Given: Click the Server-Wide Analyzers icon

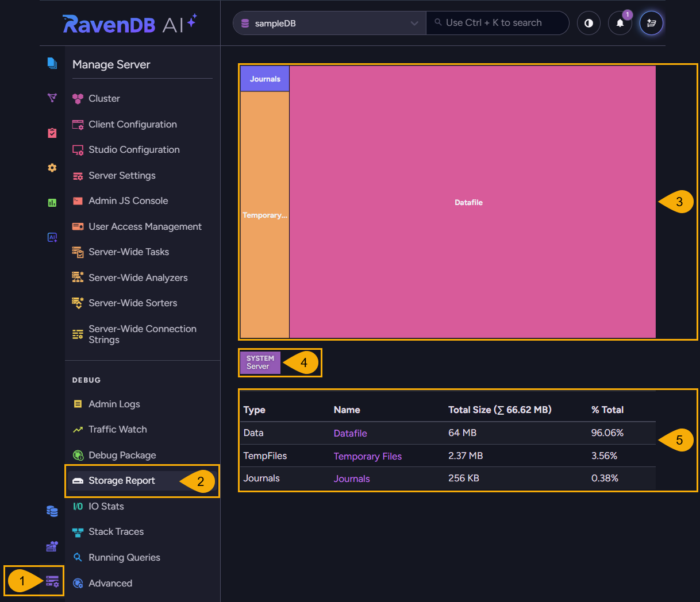Looking at the screenshot, I should click(x=78, y=277).
